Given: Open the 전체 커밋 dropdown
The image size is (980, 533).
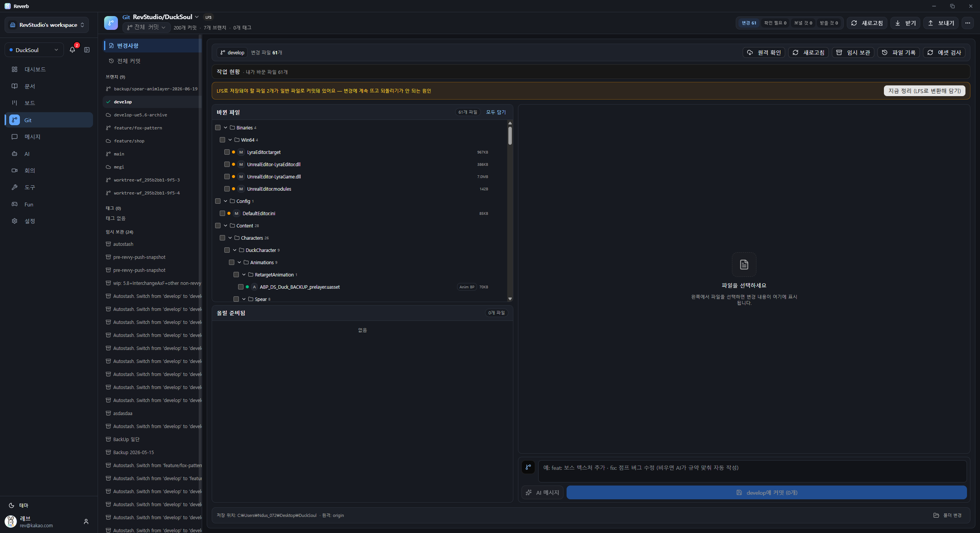Looking at the screenshot, I should pyautogui.click(x=147, y=27).
